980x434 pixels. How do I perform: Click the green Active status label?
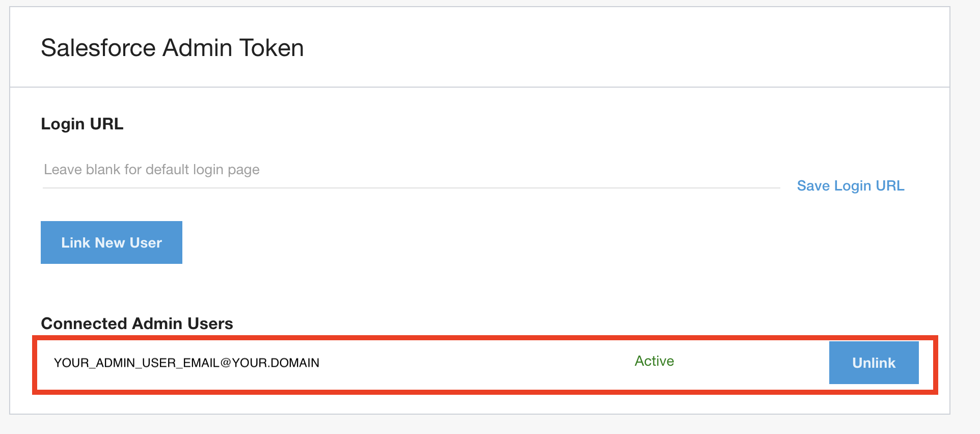654,361
